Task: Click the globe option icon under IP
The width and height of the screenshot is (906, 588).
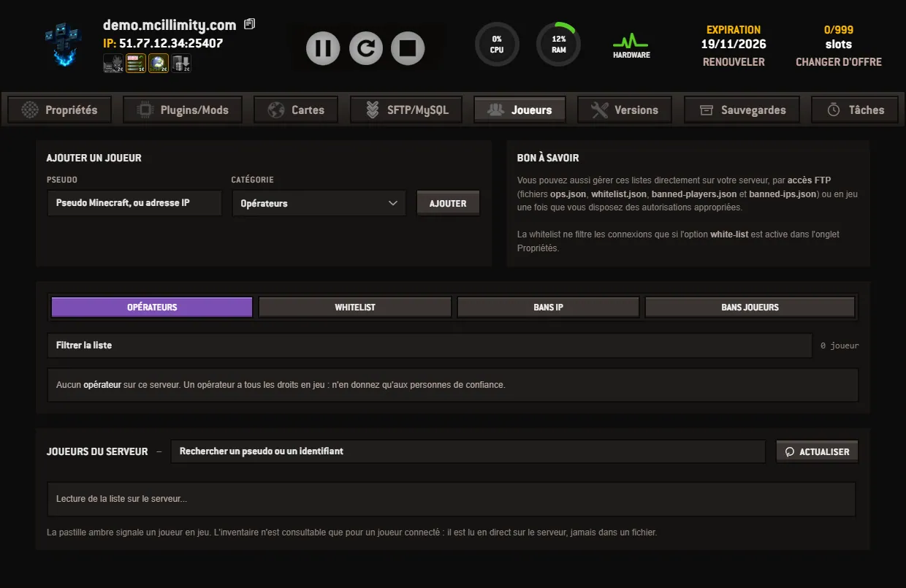Action: tap(159, 64)
